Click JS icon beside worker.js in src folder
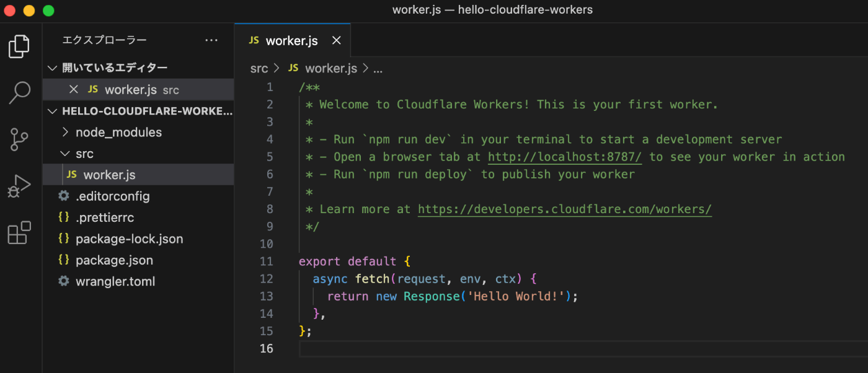This screenshot has height=373, width=868. pyautogui.click(x=72, y=175)
